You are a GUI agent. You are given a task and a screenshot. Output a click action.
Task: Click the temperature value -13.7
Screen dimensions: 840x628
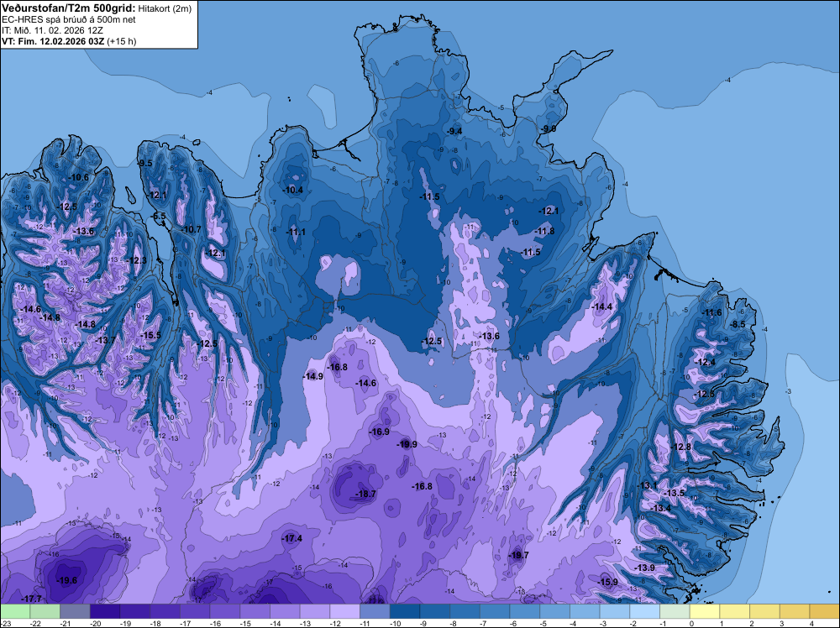tap(106, 340)
